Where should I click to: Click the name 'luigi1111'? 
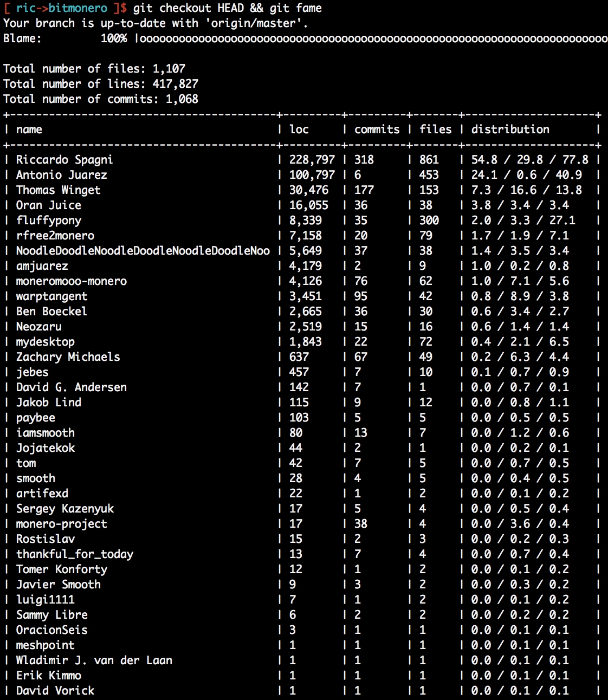click(x=46, y=600)
